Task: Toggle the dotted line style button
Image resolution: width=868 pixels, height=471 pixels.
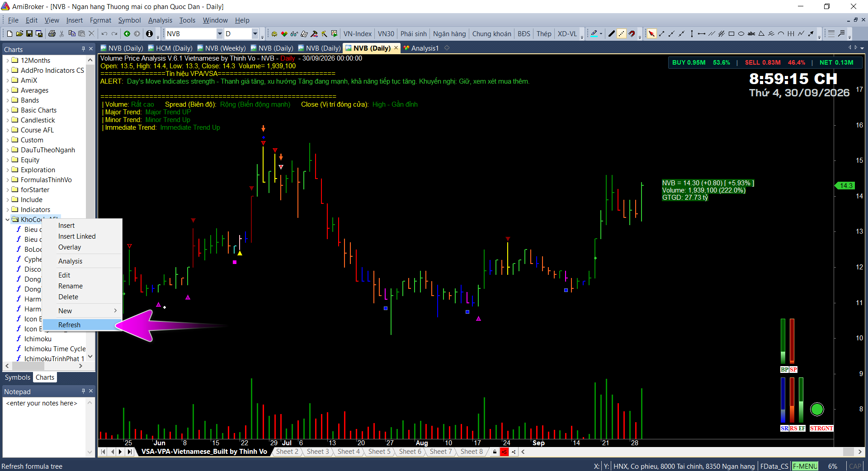Action: 622,34
